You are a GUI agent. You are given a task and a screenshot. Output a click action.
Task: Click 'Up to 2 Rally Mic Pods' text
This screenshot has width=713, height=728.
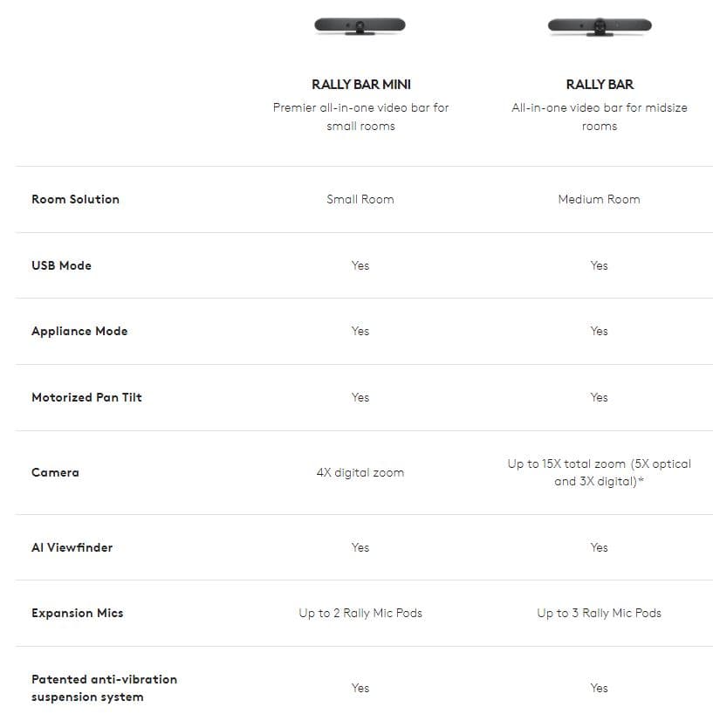pos(360,613)
